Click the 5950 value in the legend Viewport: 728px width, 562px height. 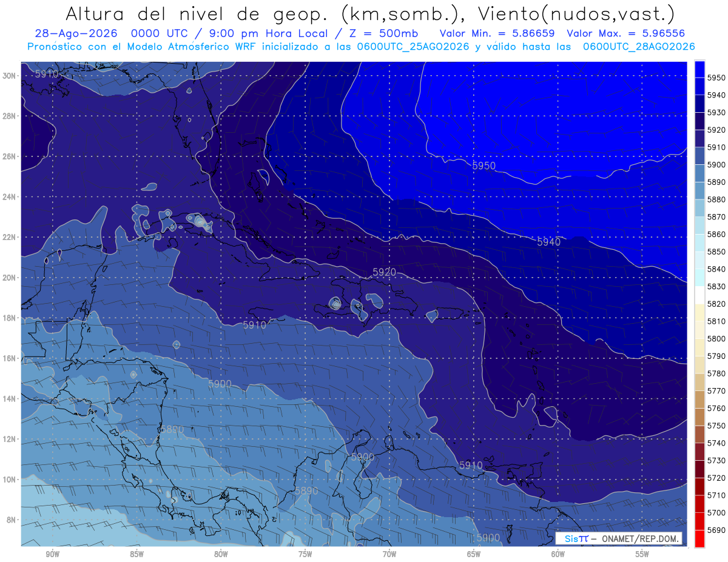tap(716, 78)
